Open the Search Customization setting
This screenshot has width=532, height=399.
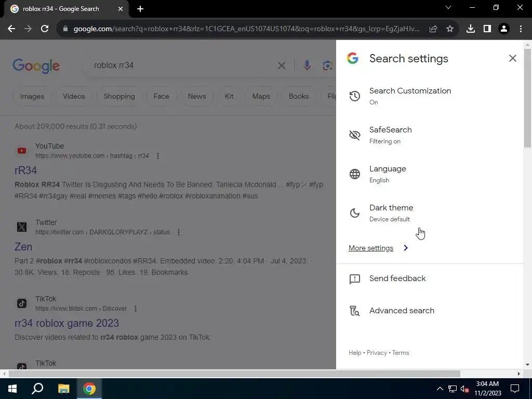point(430,96)
